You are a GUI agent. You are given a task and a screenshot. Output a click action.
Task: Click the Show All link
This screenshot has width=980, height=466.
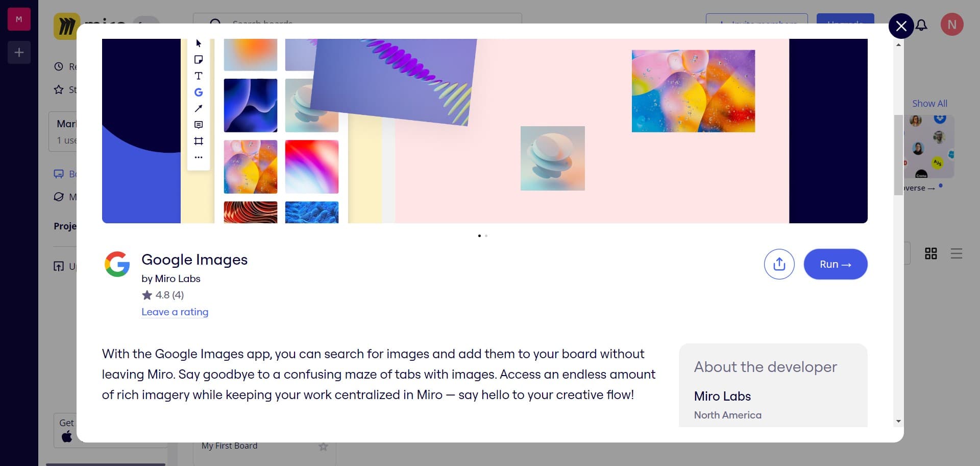(929, 103)
